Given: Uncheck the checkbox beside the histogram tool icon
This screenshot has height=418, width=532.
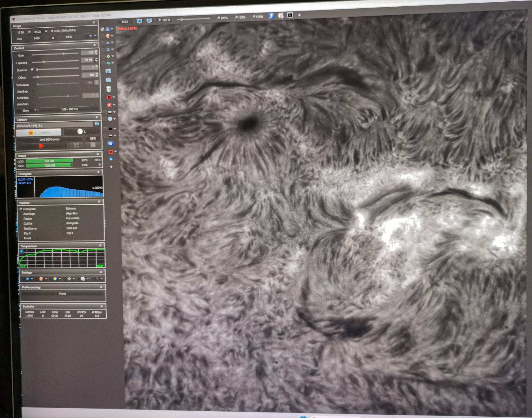Looking at the screenshot, I should [103, 29].
